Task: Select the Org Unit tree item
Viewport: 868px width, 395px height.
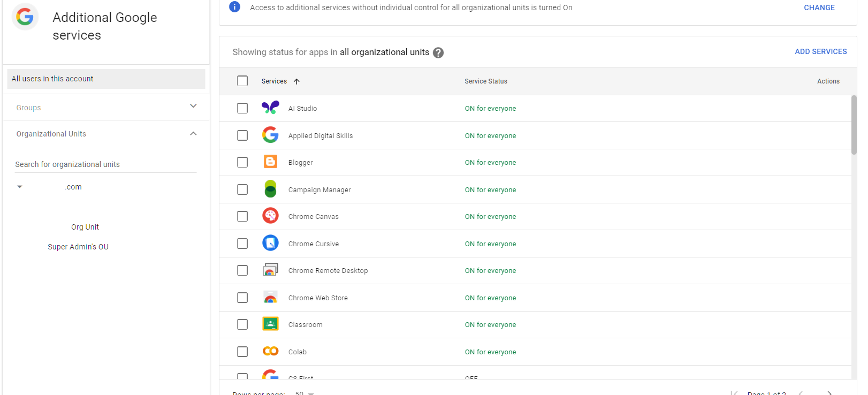Action: tap(85, 227)
